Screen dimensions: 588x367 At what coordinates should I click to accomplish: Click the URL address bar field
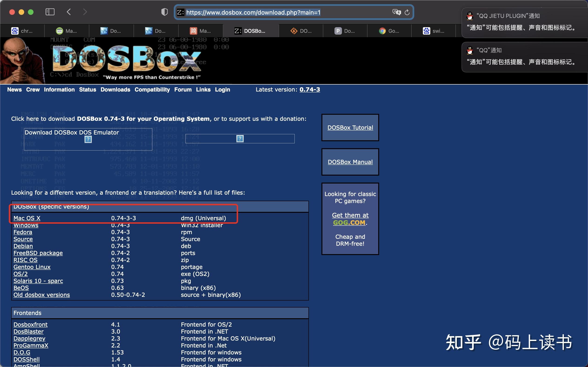tap(267, 12)
